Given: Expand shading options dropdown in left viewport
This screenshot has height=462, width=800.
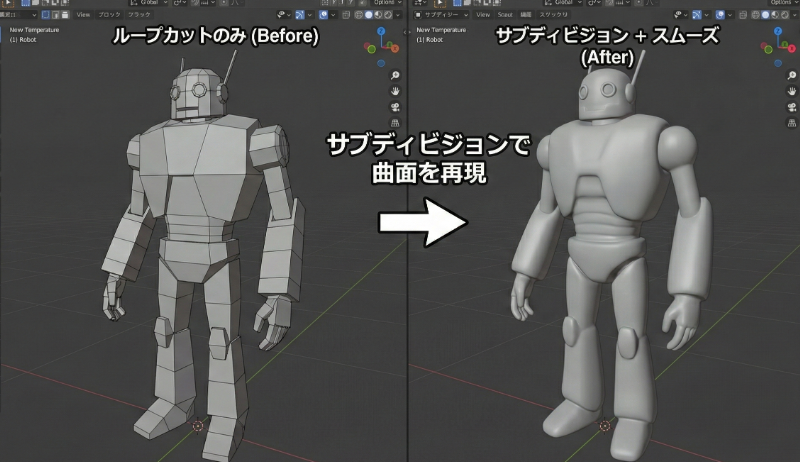Looking at the screenshot, I should pyautogui.click(x=397, y=15).
